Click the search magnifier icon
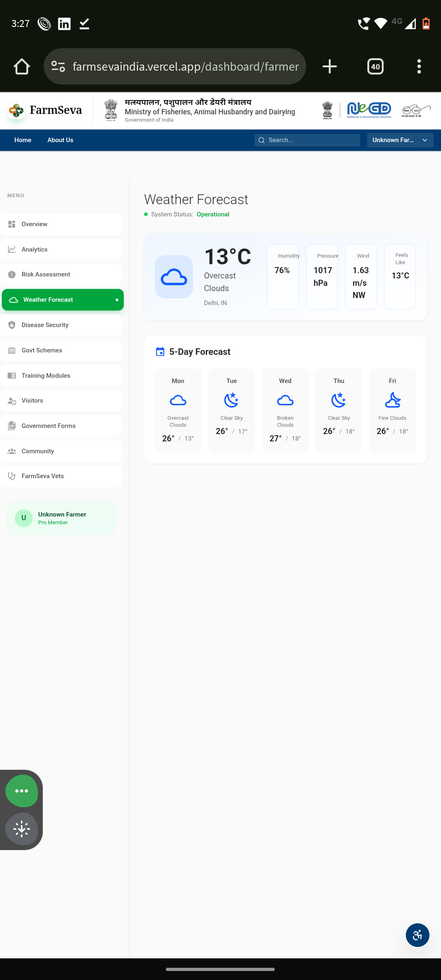The width and height of the screenshot is (441, 980). pyautogui.click(x=262, y=140)
